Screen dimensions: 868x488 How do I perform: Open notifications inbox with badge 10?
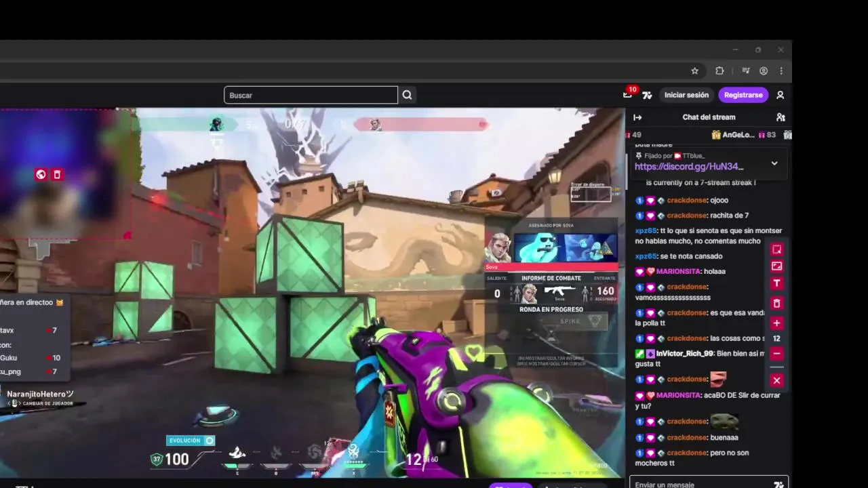[628, 94]
